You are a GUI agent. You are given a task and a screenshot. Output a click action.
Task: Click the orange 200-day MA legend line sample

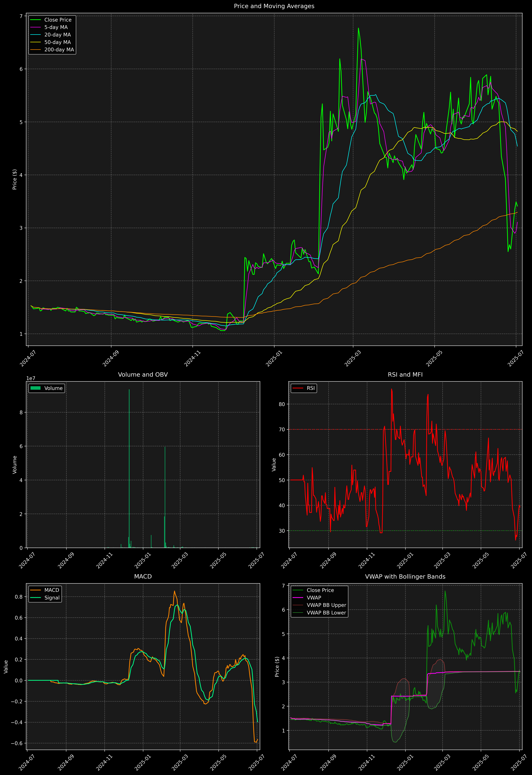(36, 50)
